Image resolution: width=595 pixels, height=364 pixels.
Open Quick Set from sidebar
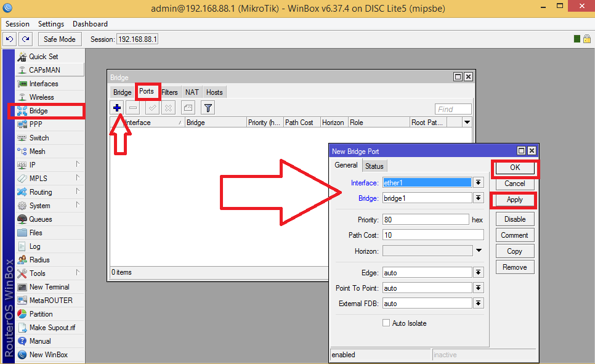pos(43,57)
